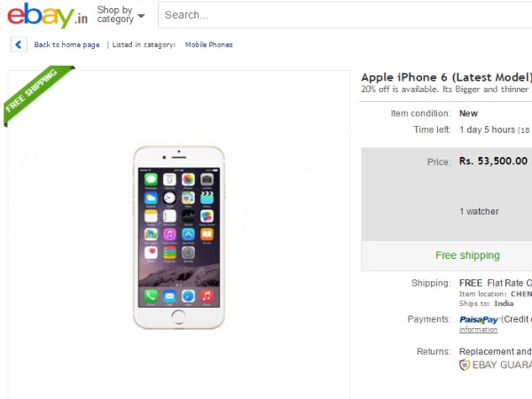Click the Time left value
Screen dimensions: 532x399
pos(495,129)
